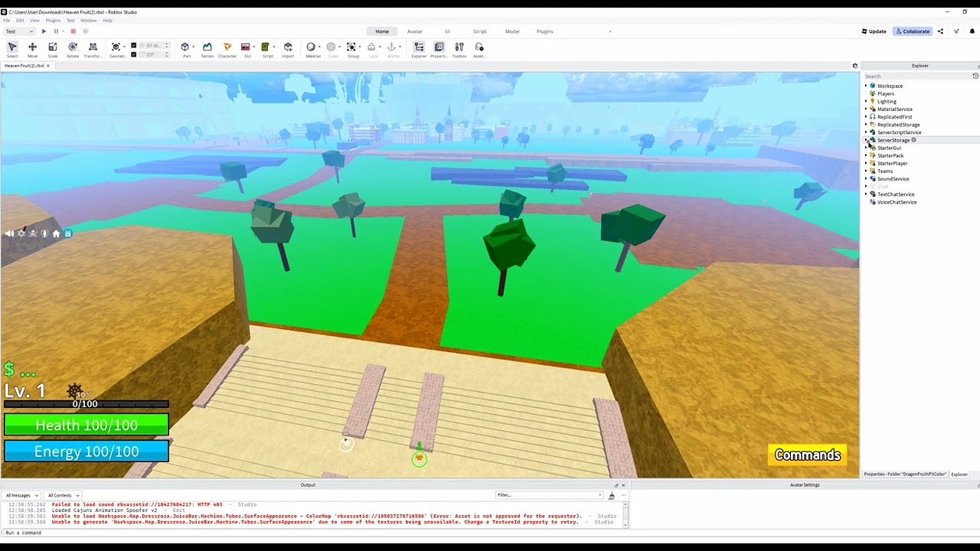Toggle the move snapping checkbox
This screenshot has height=551, width=980.
coord(134,46)
